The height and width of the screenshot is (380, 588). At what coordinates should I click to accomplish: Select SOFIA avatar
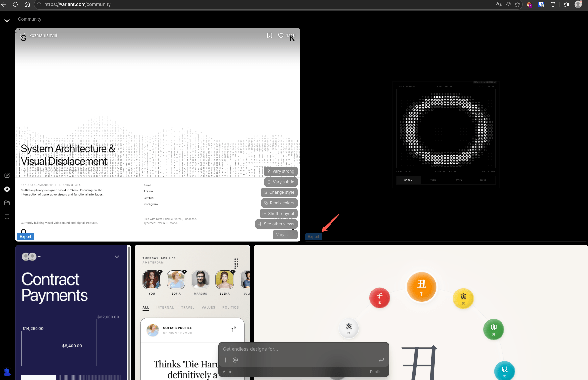(176, 280)
